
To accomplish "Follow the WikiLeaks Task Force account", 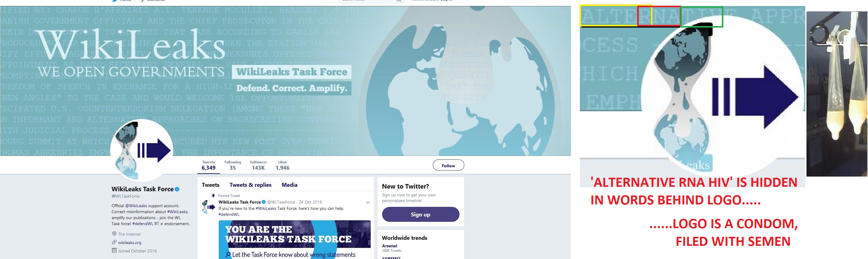I will click(448, 165).
